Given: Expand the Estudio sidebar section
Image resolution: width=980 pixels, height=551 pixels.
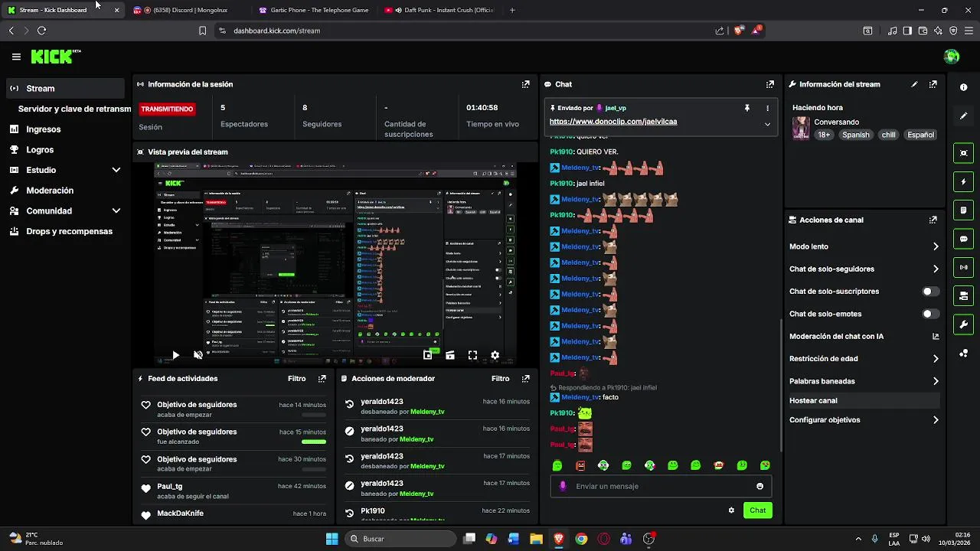Looking at the screenshot, I should click(x=116, y=170).
